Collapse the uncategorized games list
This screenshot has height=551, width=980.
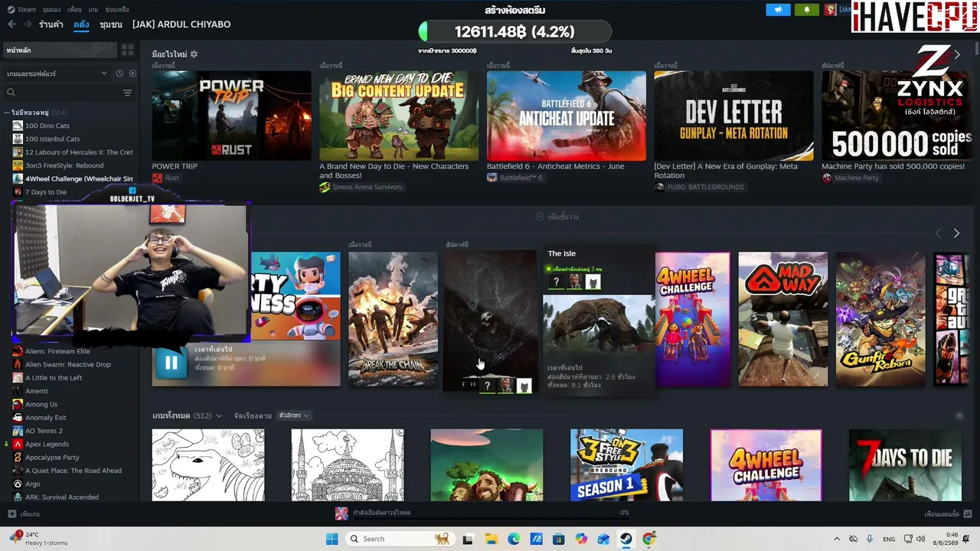(6, 112)
